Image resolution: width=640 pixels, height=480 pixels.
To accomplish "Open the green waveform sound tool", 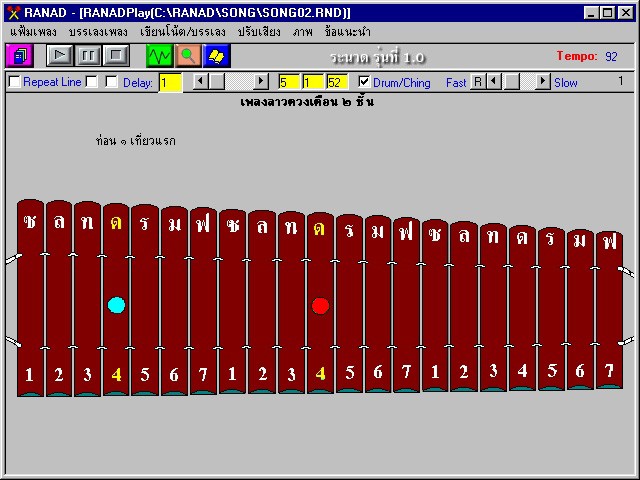I will click(x=160, y=56).
